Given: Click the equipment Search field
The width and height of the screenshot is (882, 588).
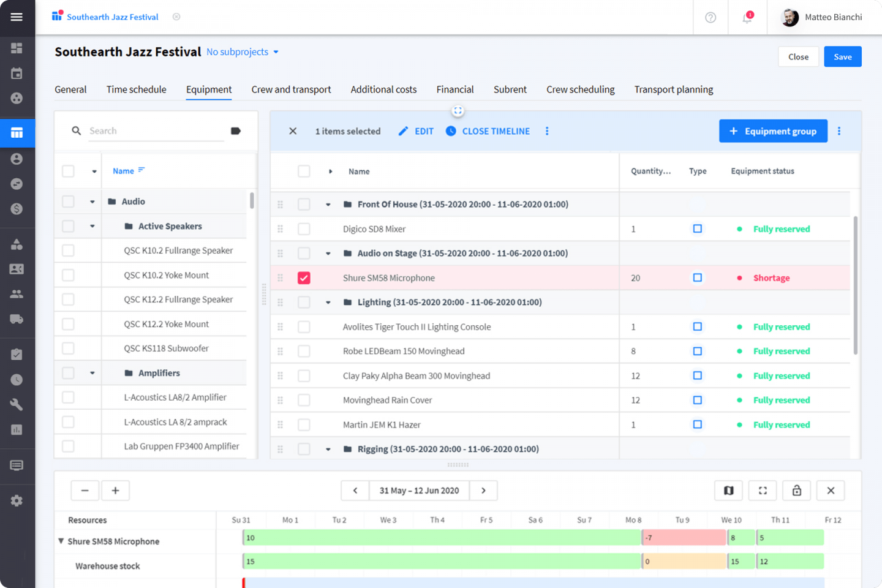Looking at the screenshot, I should (x=156, y=131).
